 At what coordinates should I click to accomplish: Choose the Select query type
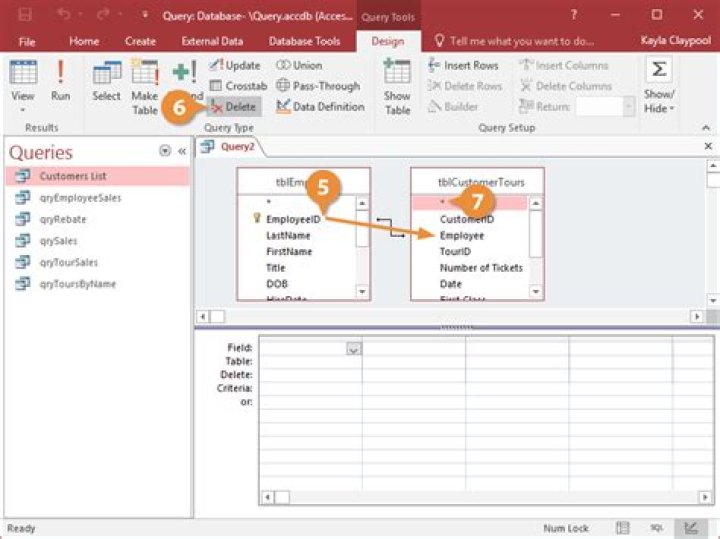coord(106,81)
